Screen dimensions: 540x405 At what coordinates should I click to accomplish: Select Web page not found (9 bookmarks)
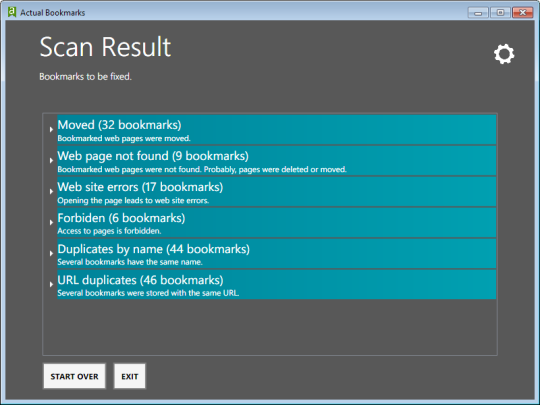277,160
